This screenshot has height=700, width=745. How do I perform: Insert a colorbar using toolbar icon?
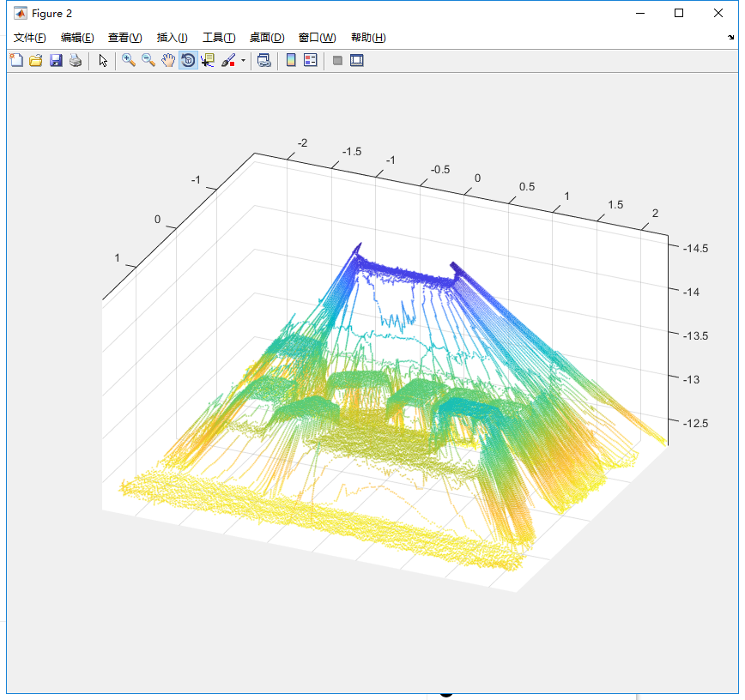291,60
